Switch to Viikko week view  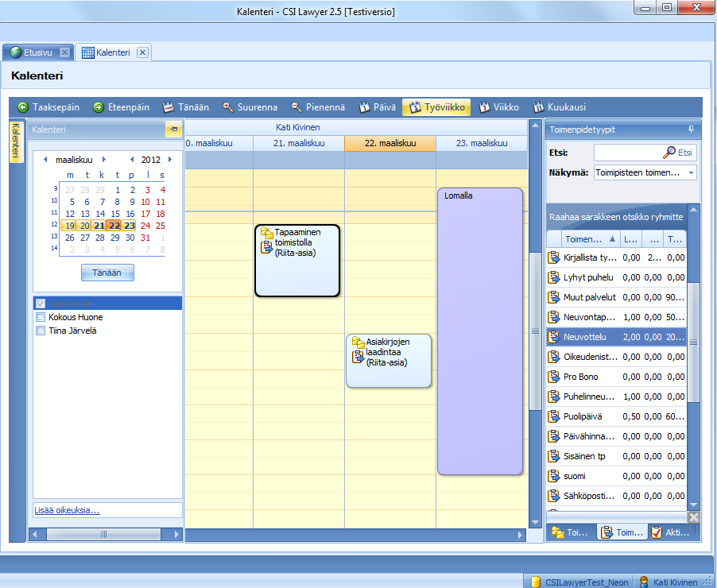coord(498,107)
